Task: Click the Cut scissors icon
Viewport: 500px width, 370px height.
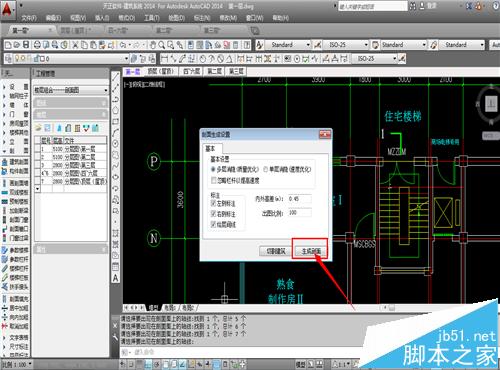Action: click(x=75, y=45)
